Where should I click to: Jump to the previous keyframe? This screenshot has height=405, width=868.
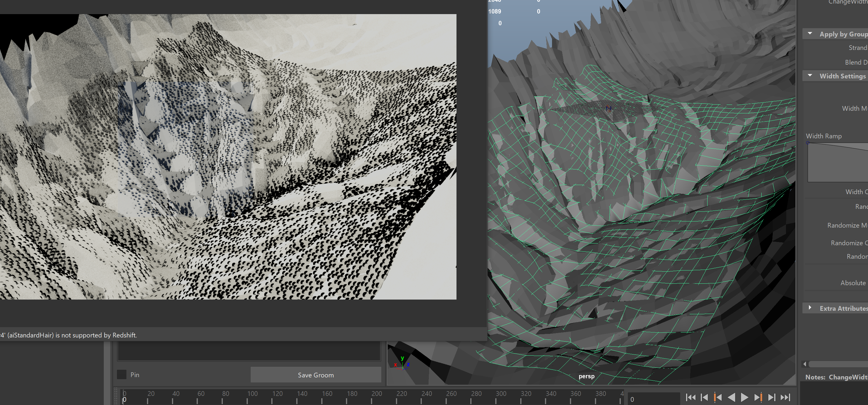click(718, 397)
